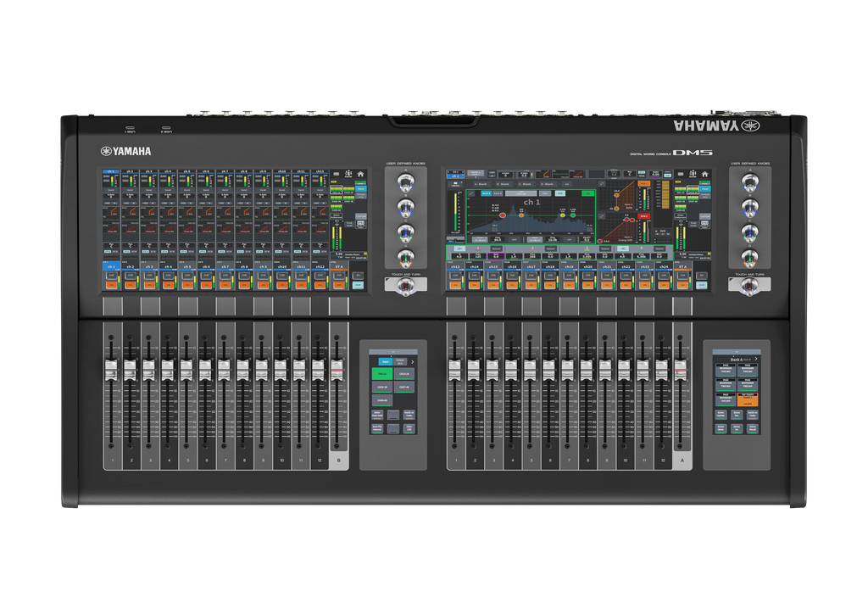Select right User Defined Knob A
Image resolution: width=868 pixels, height=614 pixels.
coord(750,181)
